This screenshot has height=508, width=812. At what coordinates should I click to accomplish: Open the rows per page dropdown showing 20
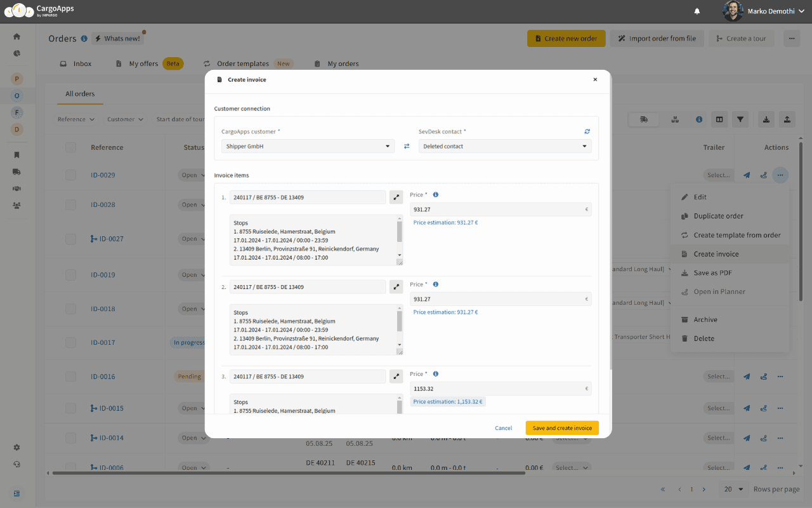(x=732, y=489)
